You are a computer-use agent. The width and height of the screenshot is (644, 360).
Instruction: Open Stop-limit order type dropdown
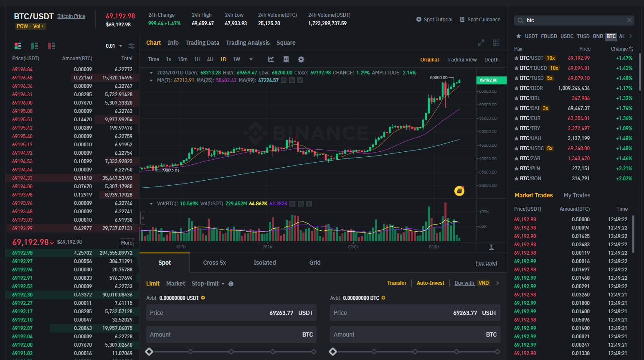[x=208, y=283]
